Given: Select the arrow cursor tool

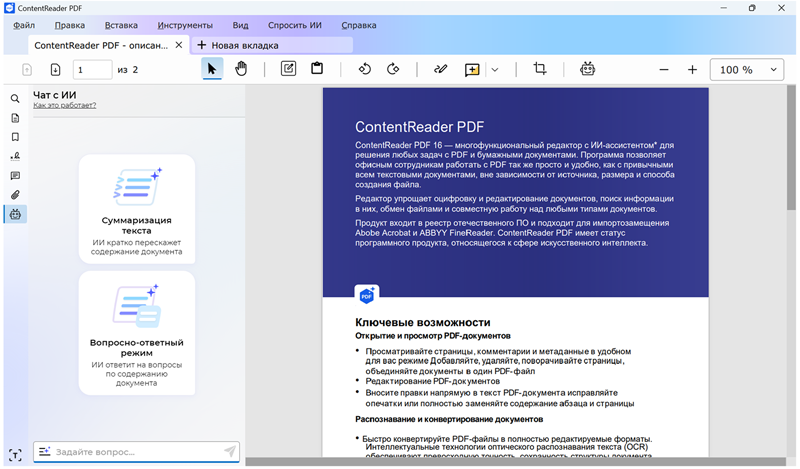Looking at the screenshot, I should (x=211, y=69).
